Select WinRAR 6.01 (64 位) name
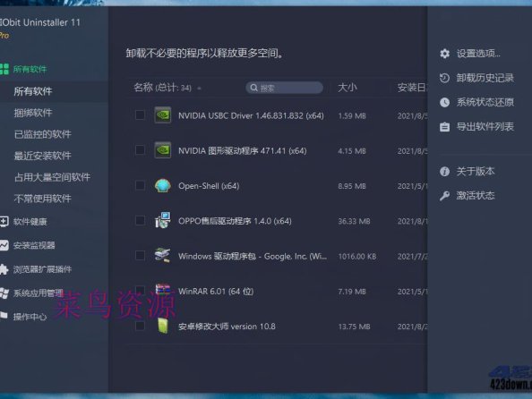 pos(216,292)
